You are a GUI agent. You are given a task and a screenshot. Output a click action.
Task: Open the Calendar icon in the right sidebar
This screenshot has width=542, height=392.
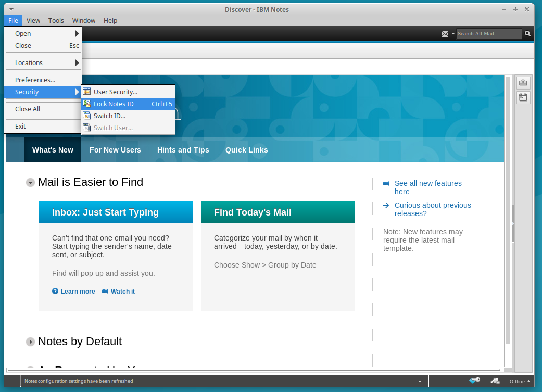tap(523, 97)
